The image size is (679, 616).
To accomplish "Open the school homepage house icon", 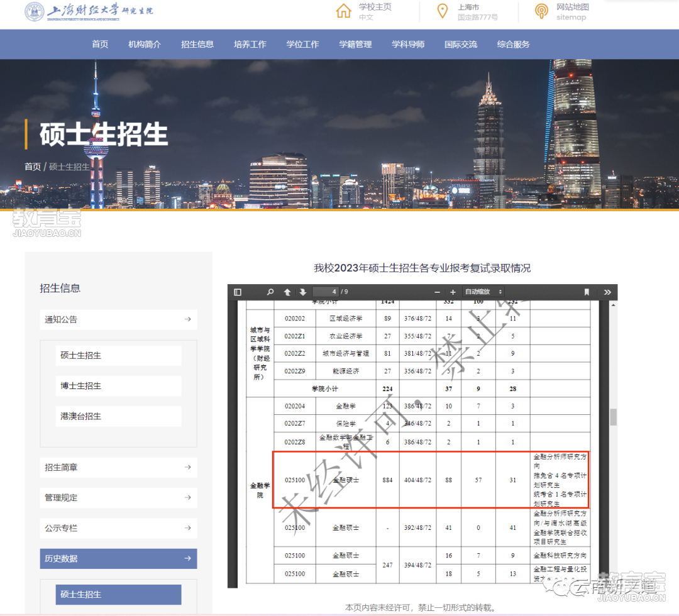I will [x=343, y=11].
